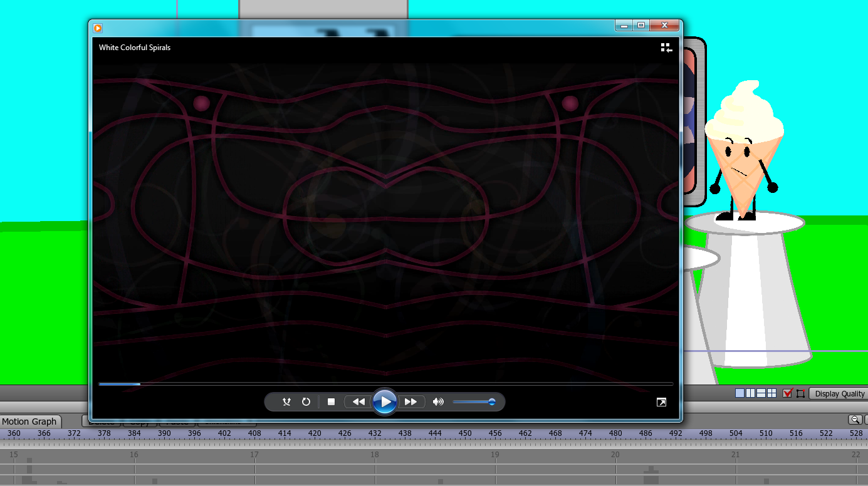The width and height of the screenshot is (868, 486).
Task: Play the White Colorful Spirals video
Action: 385,401
